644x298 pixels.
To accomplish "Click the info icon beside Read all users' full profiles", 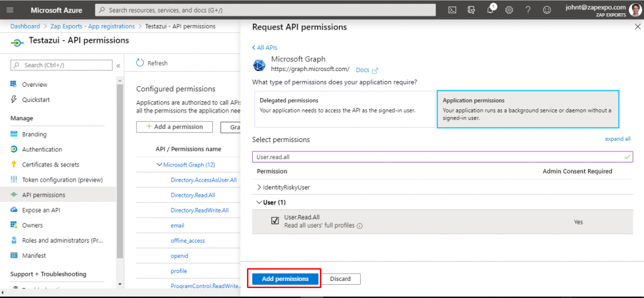I will (x=359, y=226).
